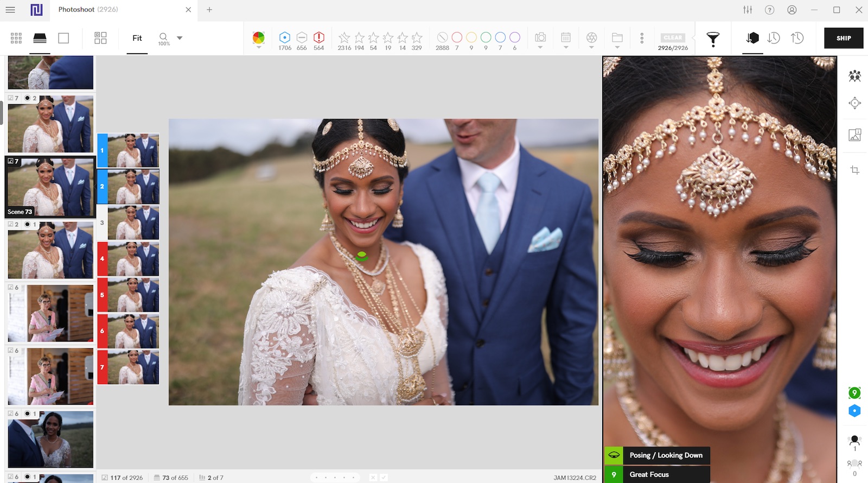The height and width of the screenshot is (483, 868).
Task: Open the faces panel icon
Action: point(854,76)
